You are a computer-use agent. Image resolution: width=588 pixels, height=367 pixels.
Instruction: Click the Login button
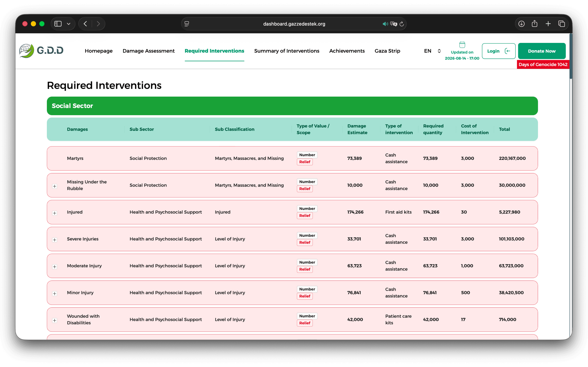(x=498, y=51)
